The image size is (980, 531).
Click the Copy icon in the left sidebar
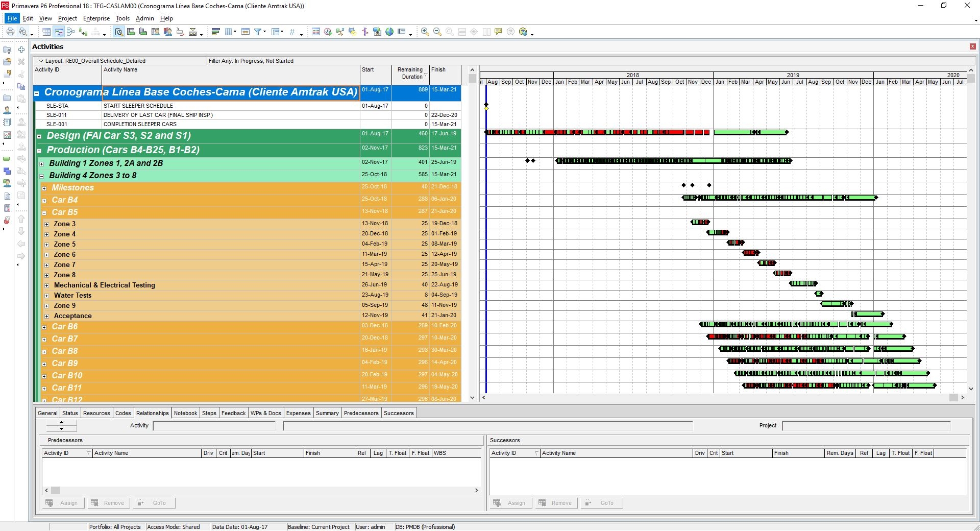click(21, 87)
